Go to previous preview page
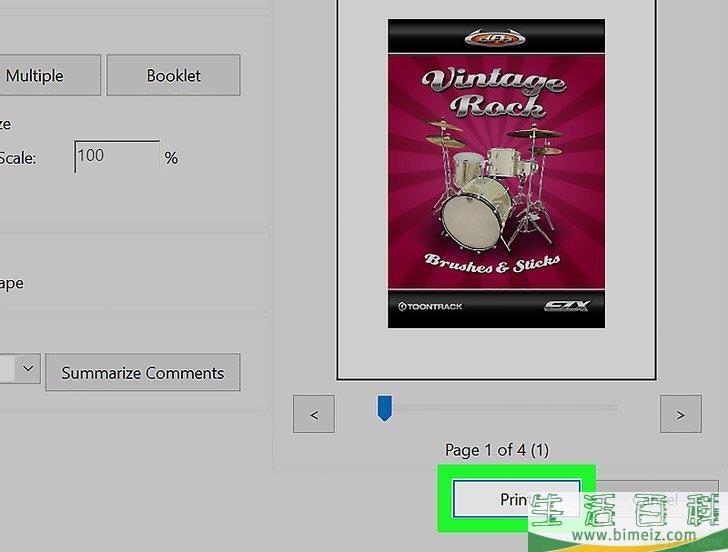Viewport: 728px width, 552px height. (x=314, y=414)
